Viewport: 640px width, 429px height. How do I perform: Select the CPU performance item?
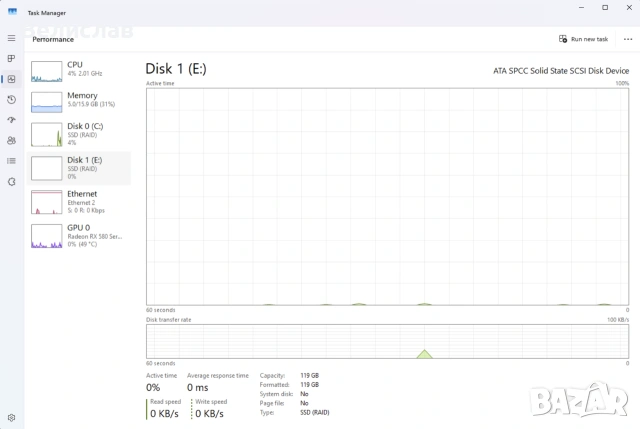tap(79, 71)
